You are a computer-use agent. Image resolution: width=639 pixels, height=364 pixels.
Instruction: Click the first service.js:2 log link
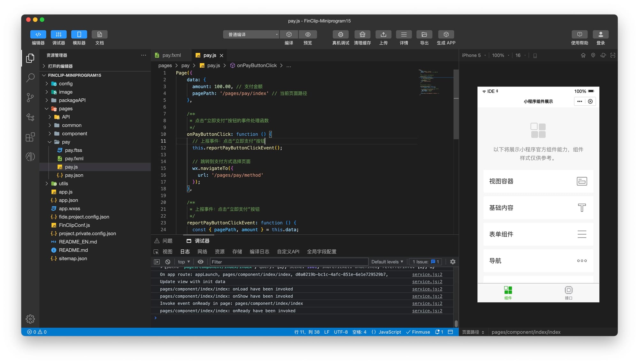(427, 275)
